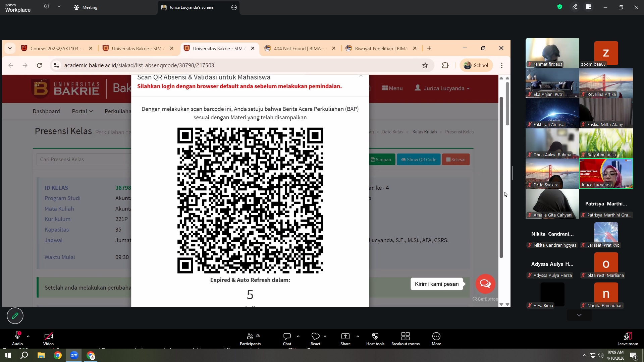Image resolution: width=644 pixels, height=362 pixels.
Task: Open new browser tab with plus
Action: 429,48
